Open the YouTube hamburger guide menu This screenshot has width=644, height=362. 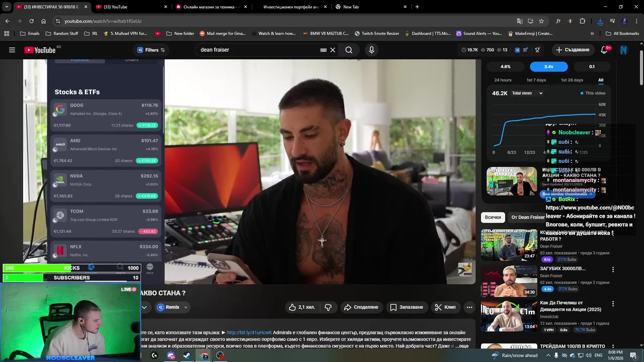[12, 50]
